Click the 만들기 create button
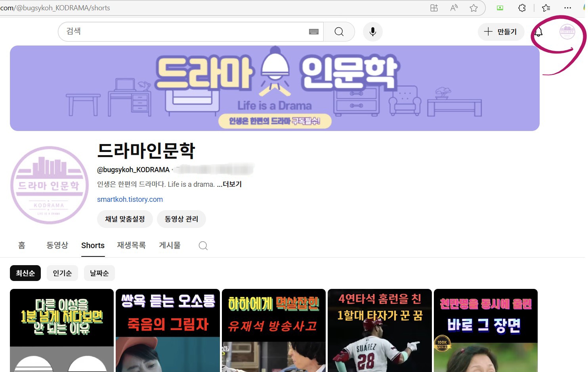 click(501, 32)
